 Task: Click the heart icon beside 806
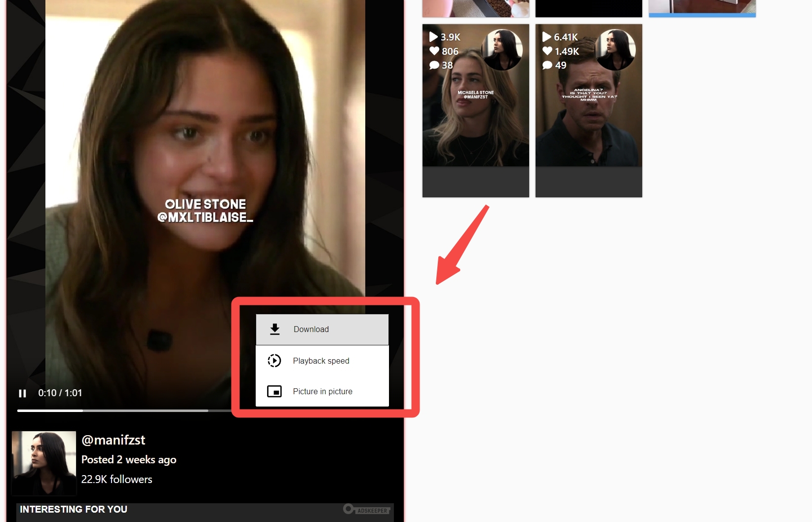coord(434,51)
